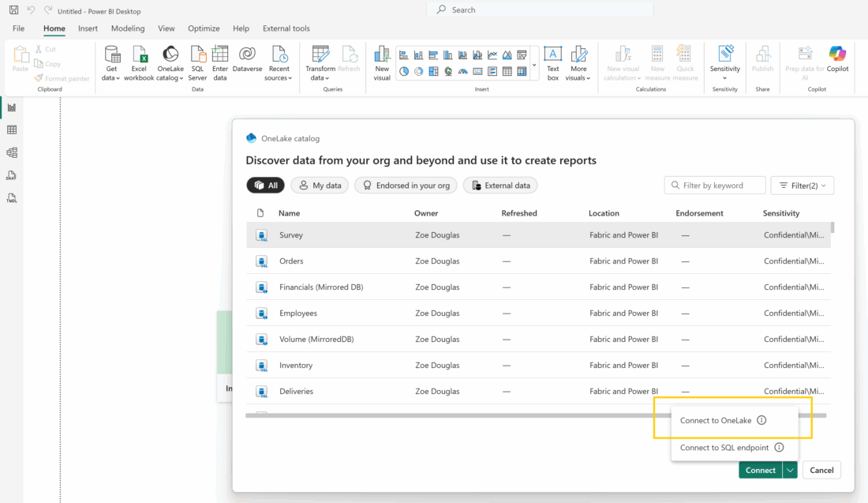Viewport: 868px width, 503px height.
Task: Click the Undo arrow in the title bar
Action: click(31, 10)
